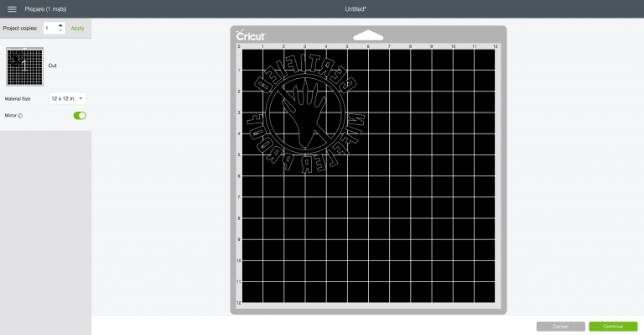Decrease project copies with down arrow

(60, 30)
